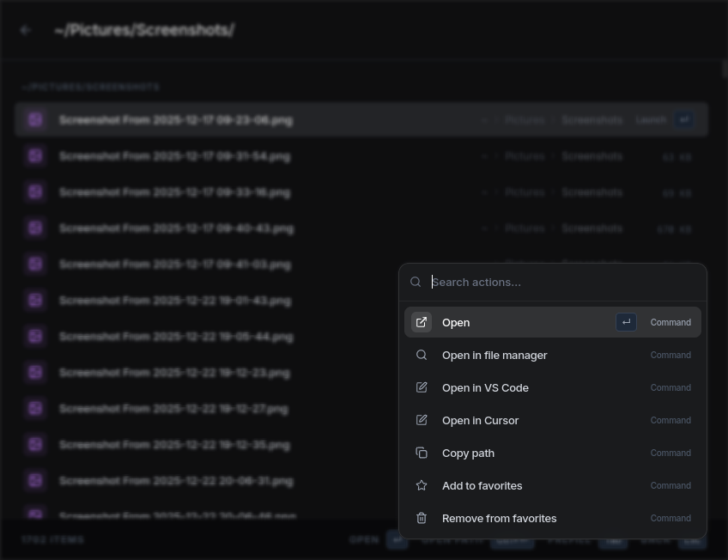Choose the Open action
Viewport: 728px width, 560px height.
(x=553, y=322)
